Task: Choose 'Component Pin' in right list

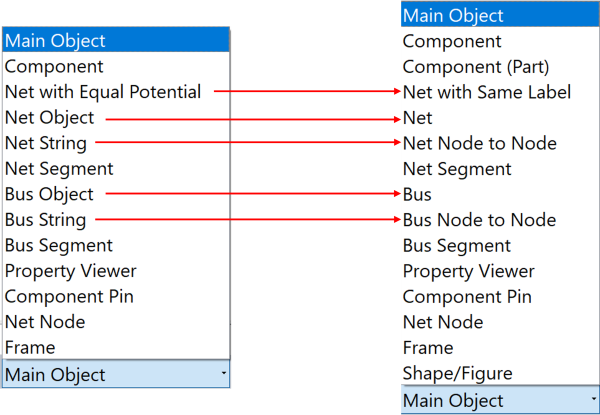Action: pos(467,297)
